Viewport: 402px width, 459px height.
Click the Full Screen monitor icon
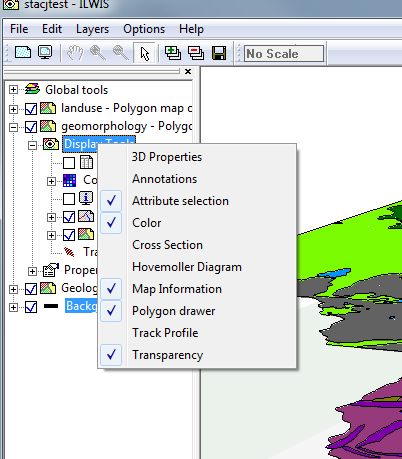(x=45, y=52)
